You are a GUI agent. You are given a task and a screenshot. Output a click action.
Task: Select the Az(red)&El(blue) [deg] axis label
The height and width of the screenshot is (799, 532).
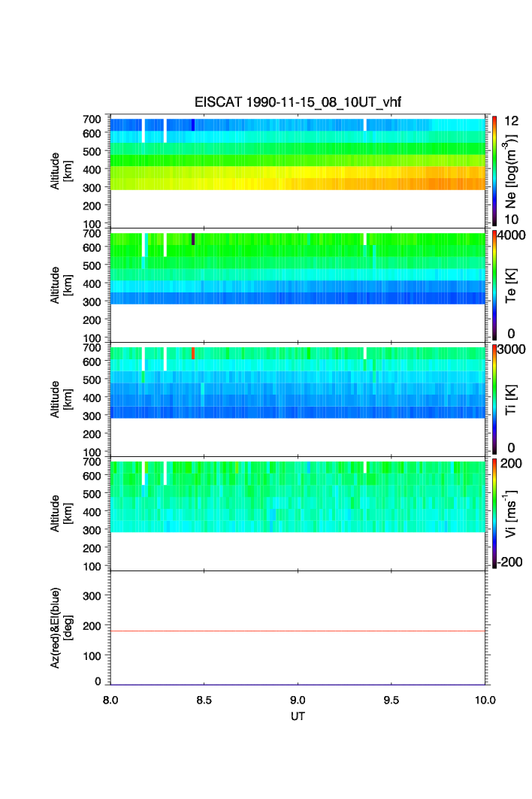[62, 628]
